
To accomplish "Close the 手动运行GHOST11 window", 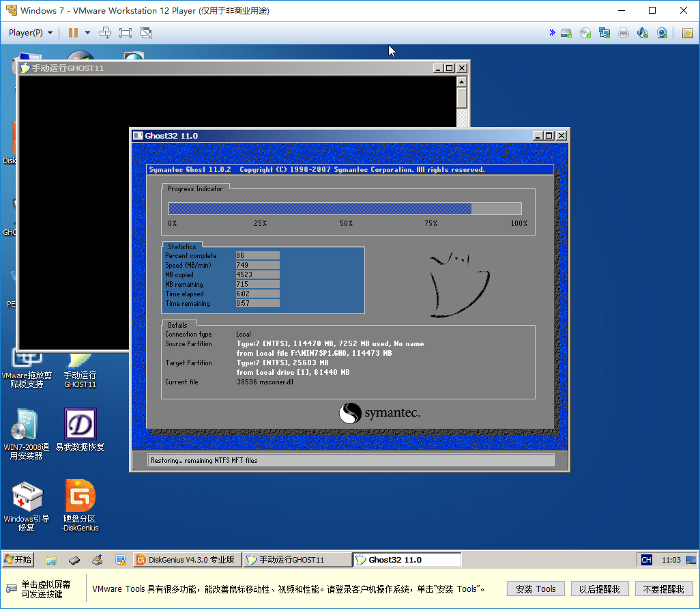I will click(462, 68).
